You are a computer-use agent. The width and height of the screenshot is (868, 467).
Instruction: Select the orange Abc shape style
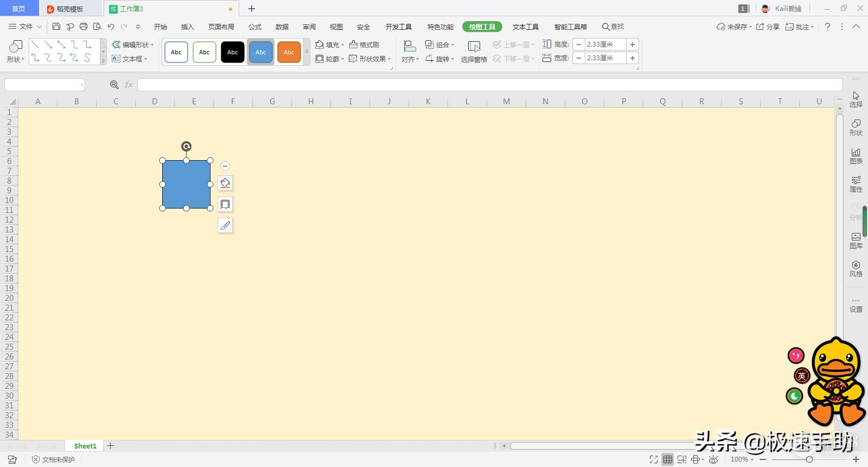click(x=289, y=52)
